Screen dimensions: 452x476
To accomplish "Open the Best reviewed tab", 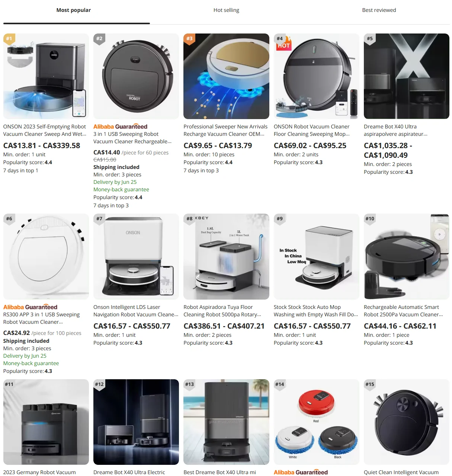I will pyautogui.click(x=379, y=10).
